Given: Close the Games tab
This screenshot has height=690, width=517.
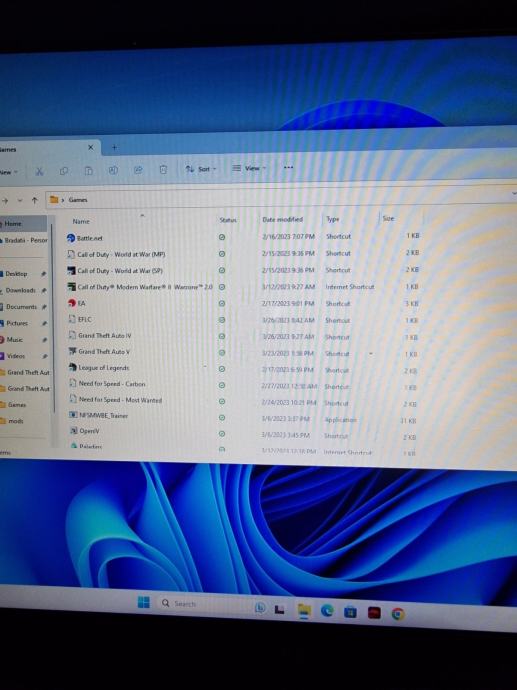Looking at the screenshot, I should click(x=91, y=147).
